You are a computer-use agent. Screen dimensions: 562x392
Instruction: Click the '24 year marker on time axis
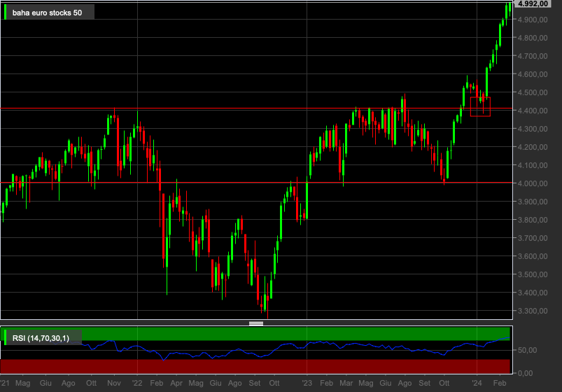click(x=477, y=383)
